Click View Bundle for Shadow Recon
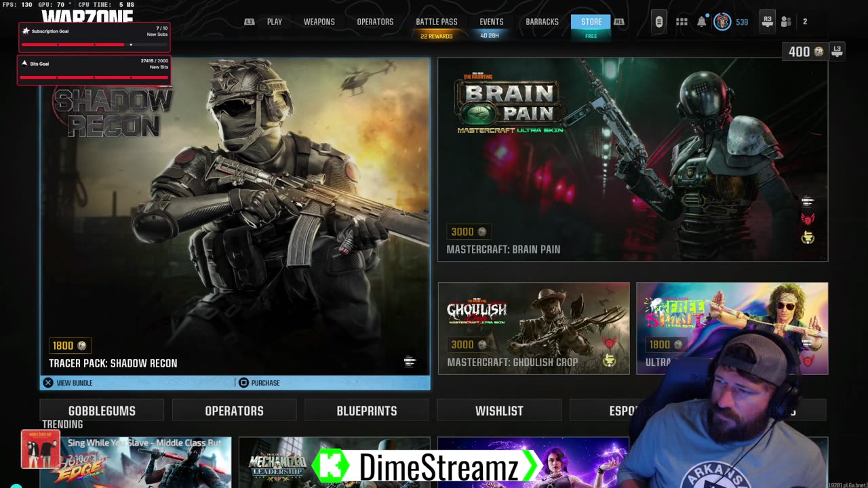The image size is (868, 488). coord(75,383)
